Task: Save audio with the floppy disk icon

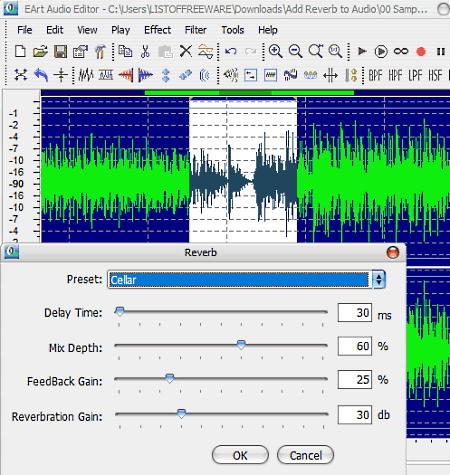Action: pos(60,52)
